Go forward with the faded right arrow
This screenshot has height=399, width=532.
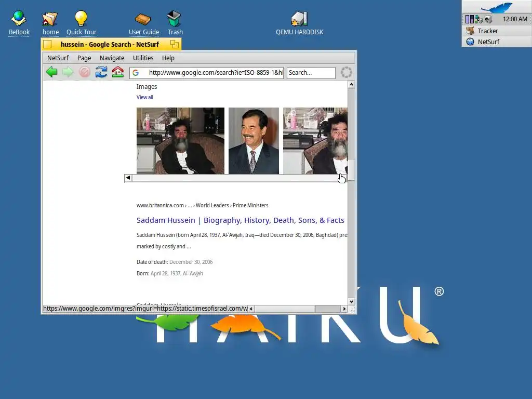pos(68,72)
